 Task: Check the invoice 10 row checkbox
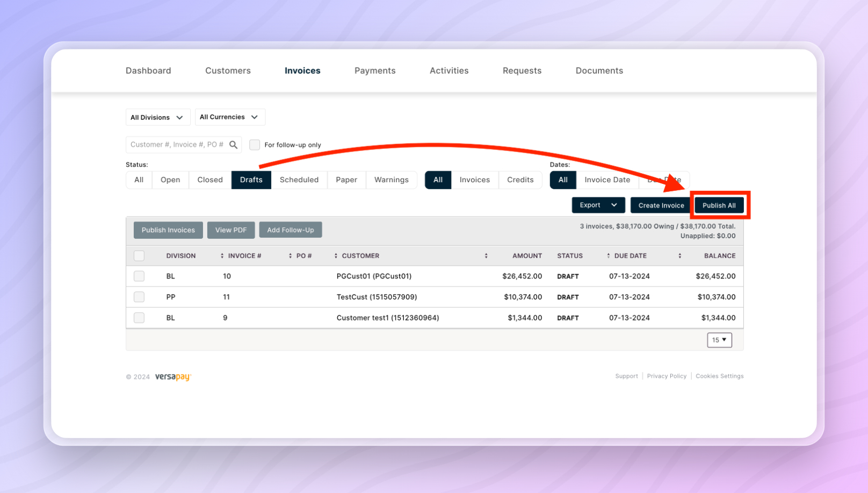pos(139,276)
